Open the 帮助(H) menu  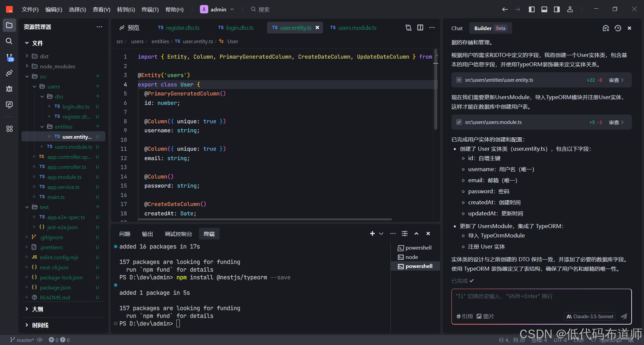coord(174,9)
